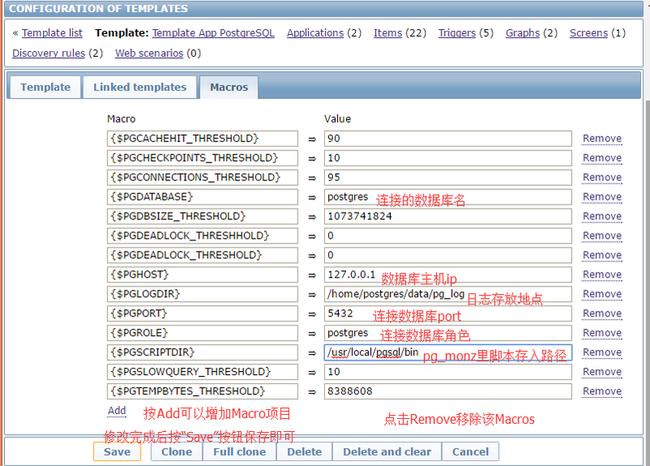Open the Screens link
This screenshot has width=650, height=466.
[588, 33]
